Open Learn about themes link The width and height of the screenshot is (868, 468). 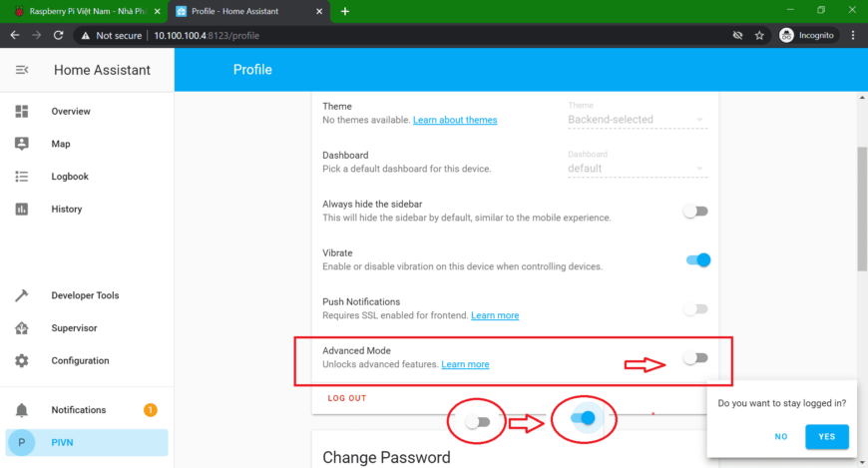coord(455,121)
